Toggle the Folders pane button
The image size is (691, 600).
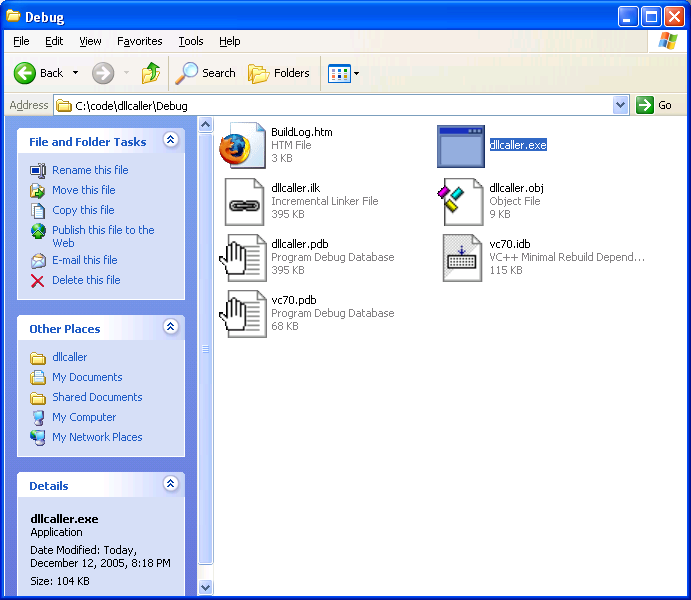[x=279, y=73]
